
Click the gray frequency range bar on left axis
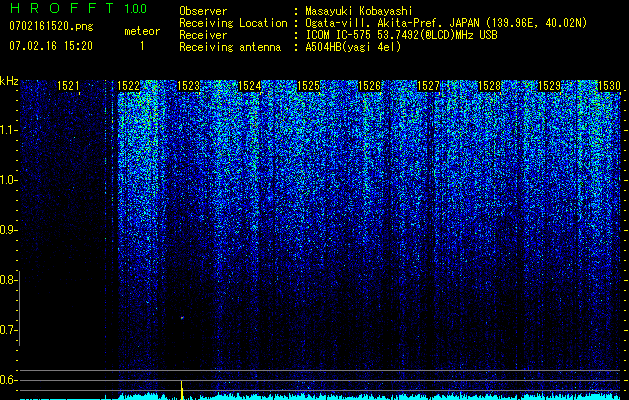20,308
